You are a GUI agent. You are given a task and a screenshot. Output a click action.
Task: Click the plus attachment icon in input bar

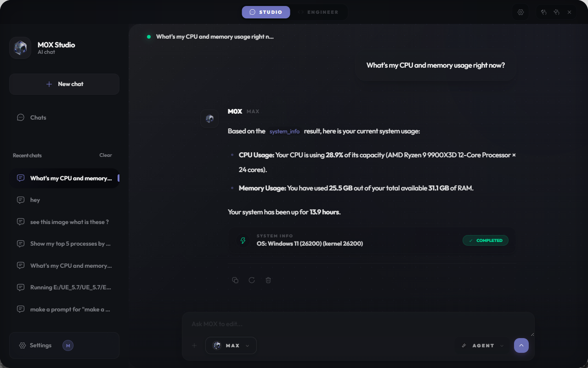194,345
